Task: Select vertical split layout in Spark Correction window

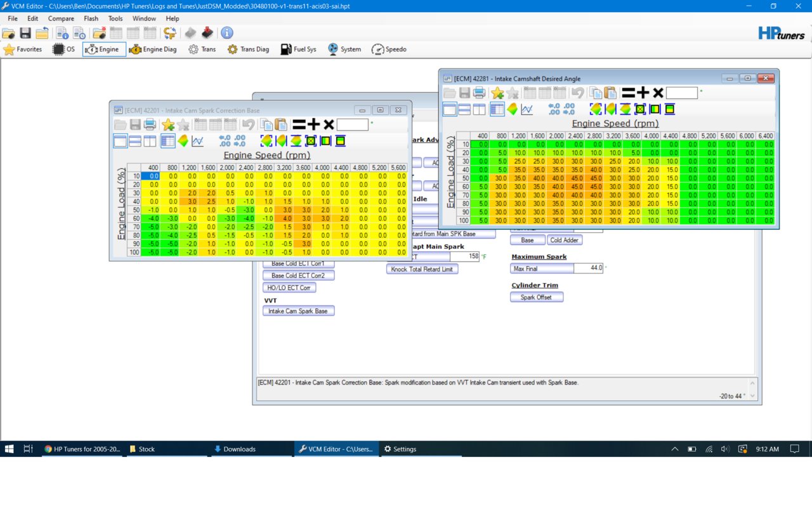Action: click(150, 141)
